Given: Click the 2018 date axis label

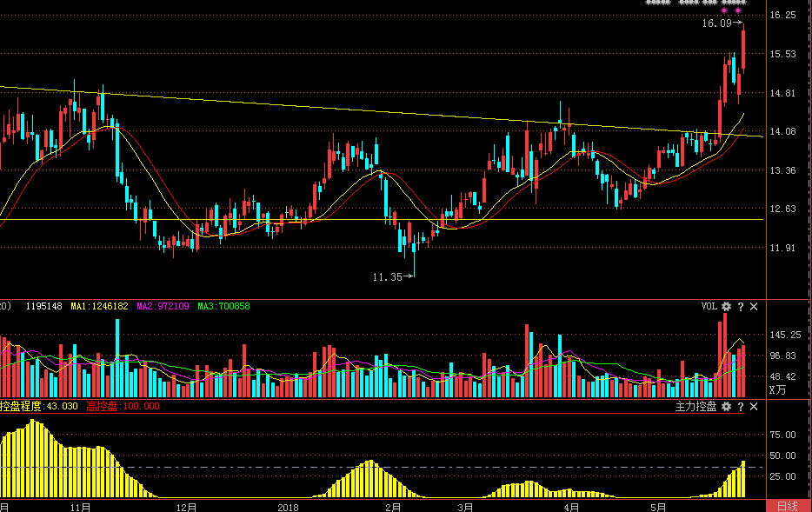Looking at the screenshot, I should tap(288, 506).
